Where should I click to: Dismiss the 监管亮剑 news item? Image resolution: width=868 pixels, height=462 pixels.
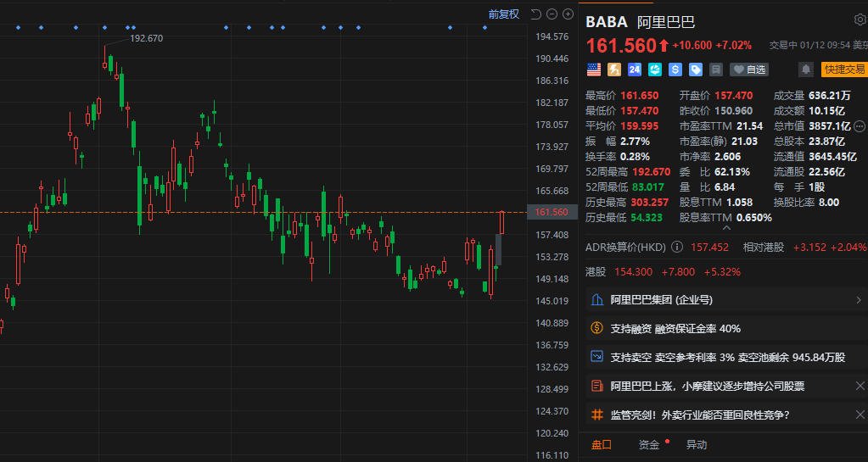tap(859, 415)
